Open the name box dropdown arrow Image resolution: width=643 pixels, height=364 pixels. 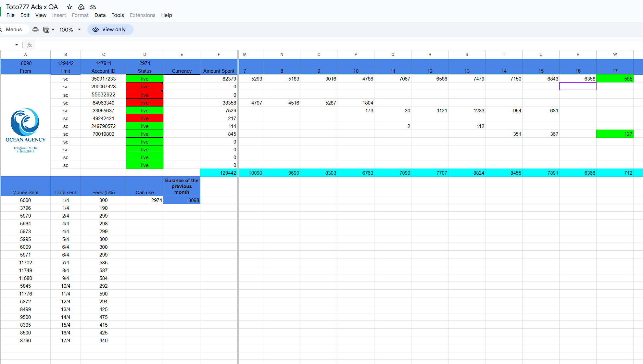tap(17, 45)
